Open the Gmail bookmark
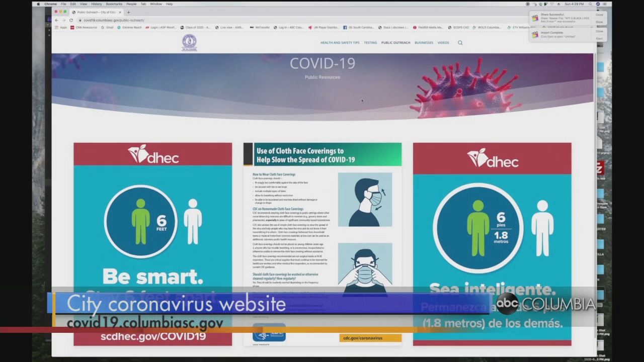Viewport: 644px width, 362px height. (107, 28)
